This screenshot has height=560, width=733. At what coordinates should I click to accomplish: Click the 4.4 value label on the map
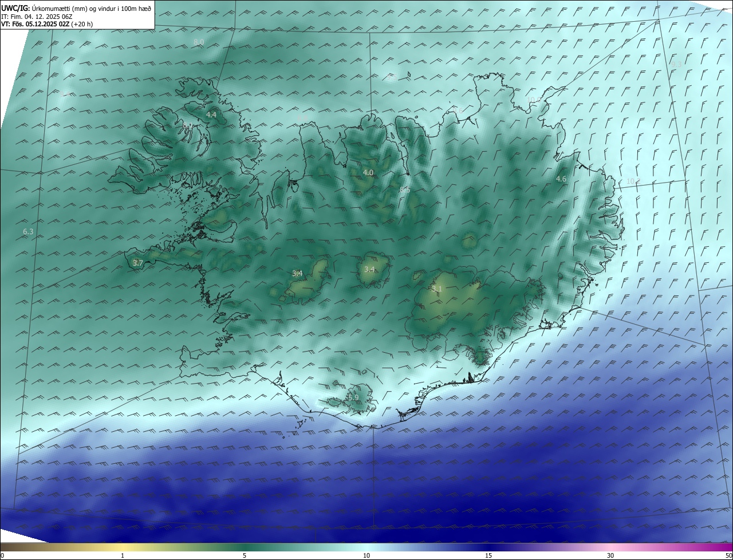[211, 115]
